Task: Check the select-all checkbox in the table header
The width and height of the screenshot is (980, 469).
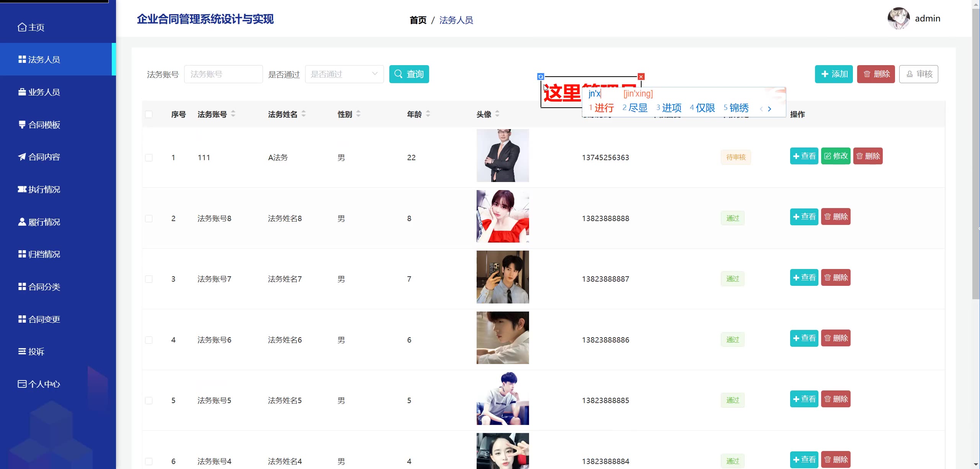Action: pyautogui.click(x=149, y=114)
